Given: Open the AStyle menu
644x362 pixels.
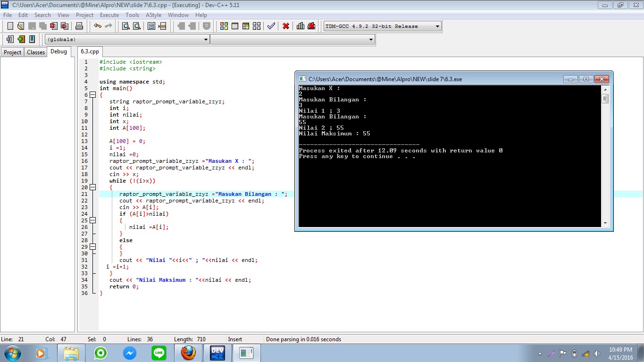Looking at the screenshot, I should pyautogui.click(x=153, y=15).
